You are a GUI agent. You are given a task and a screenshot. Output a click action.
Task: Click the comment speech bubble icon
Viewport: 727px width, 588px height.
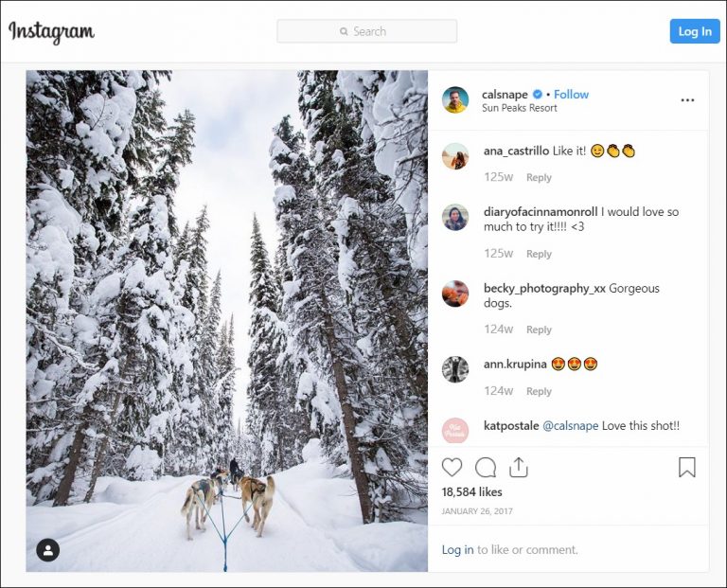[486, 467]
